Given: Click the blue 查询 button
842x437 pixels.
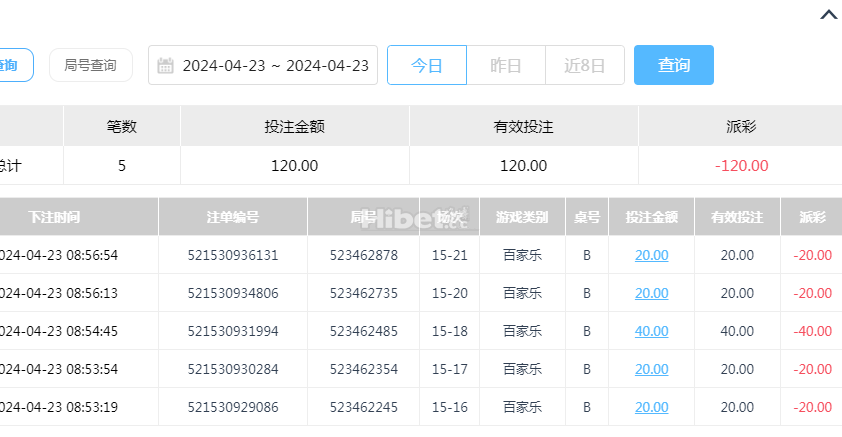Looking at the screenshot, I should click(674, 65).
